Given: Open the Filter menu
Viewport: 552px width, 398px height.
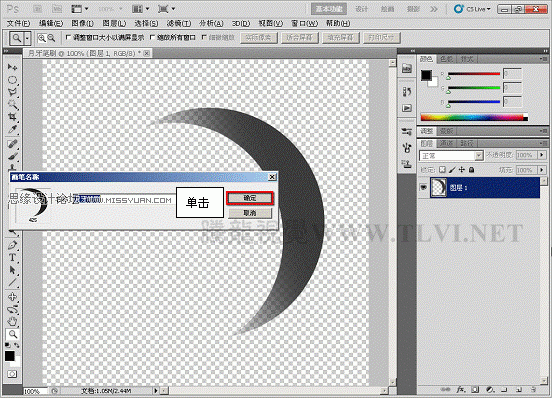Looking at the screenshot, I should click(x=179, y=24).
